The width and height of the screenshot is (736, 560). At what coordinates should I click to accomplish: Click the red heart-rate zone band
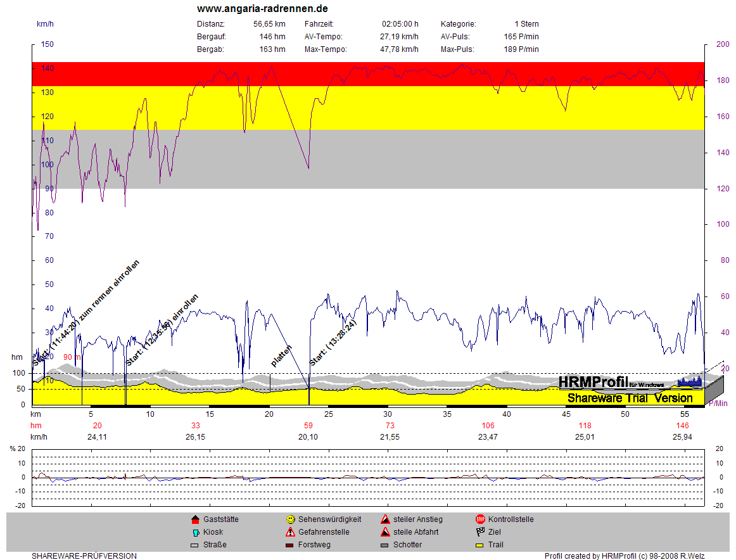pyautogui.click(x=367, y=73)
